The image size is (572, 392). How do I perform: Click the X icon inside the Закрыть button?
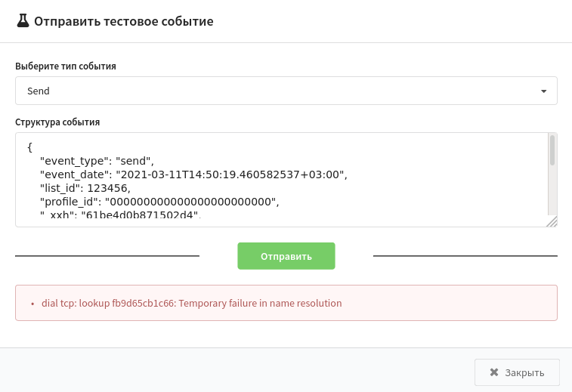(494, 372)
